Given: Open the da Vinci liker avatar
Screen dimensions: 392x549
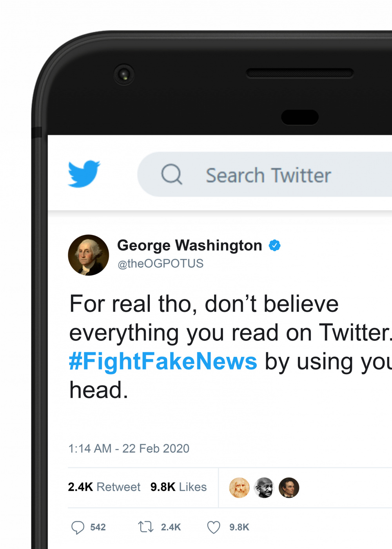Looking at the screenshot, I should point(239,488).
